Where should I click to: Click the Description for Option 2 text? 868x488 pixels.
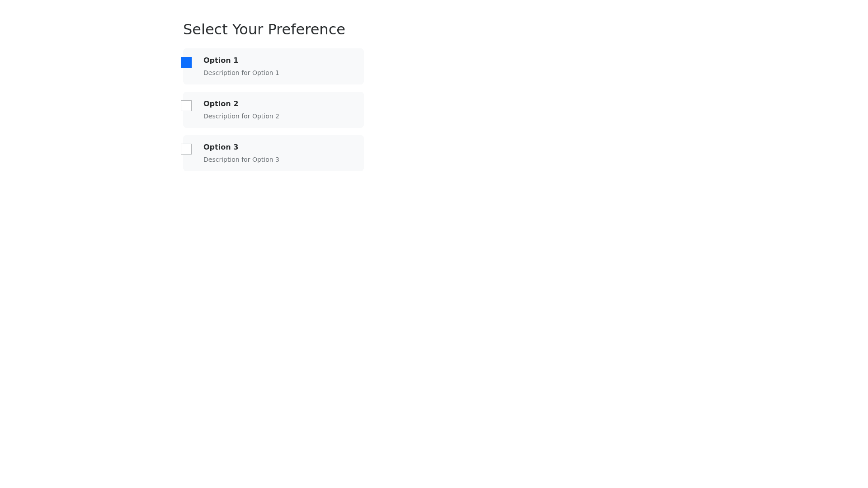pyautogui.click(x=241, y=116)
